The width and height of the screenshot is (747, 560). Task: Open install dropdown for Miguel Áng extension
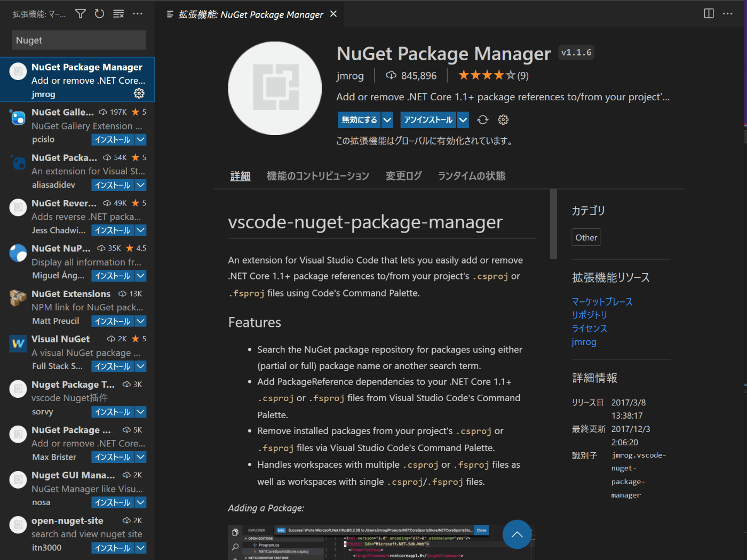click(x=140, y=276)
